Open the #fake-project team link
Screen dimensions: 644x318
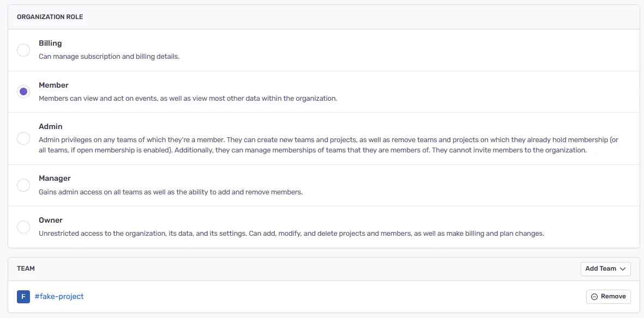tap(59, 296)
